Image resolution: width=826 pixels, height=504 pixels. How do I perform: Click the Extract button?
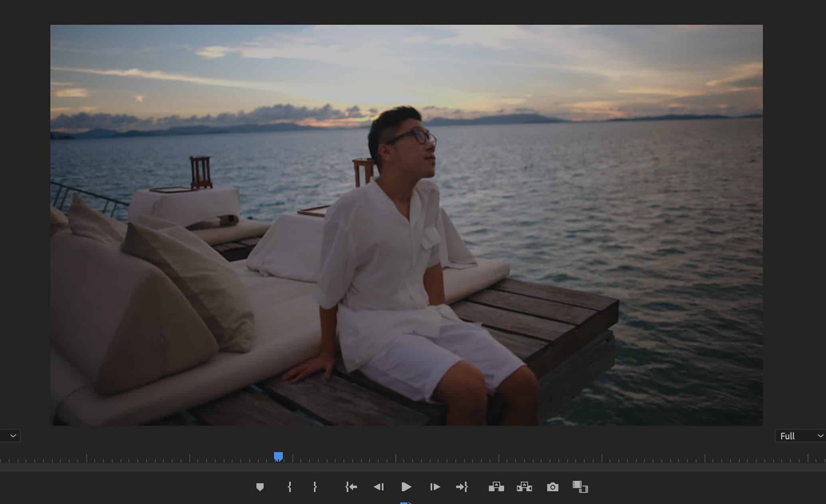(524, 487)
